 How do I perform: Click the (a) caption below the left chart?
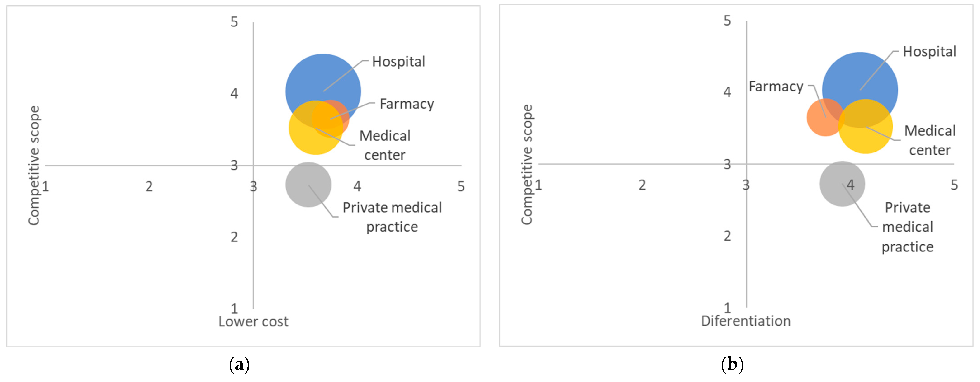tap(239, 365)
